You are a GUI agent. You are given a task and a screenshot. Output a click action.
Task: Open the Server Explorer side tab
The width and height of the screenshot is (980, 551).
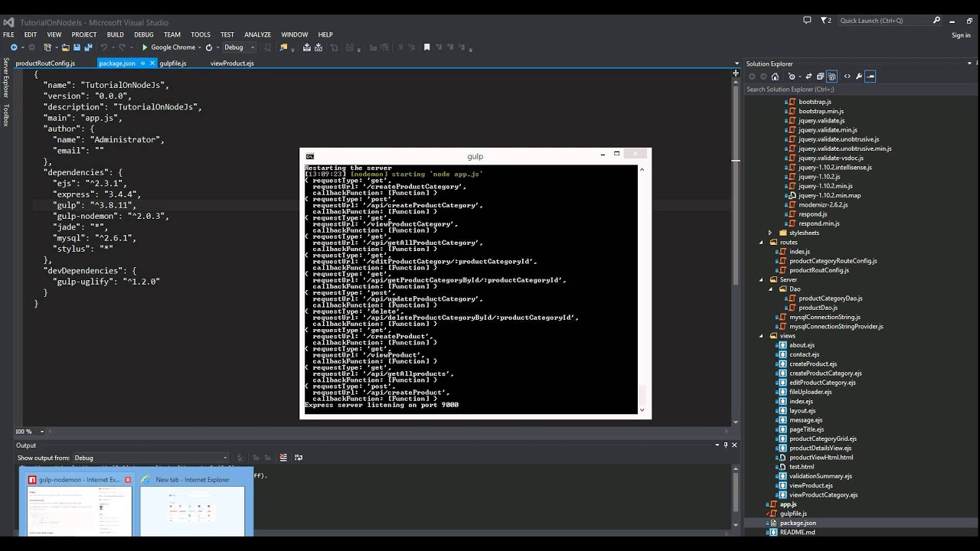coord(5,78)
